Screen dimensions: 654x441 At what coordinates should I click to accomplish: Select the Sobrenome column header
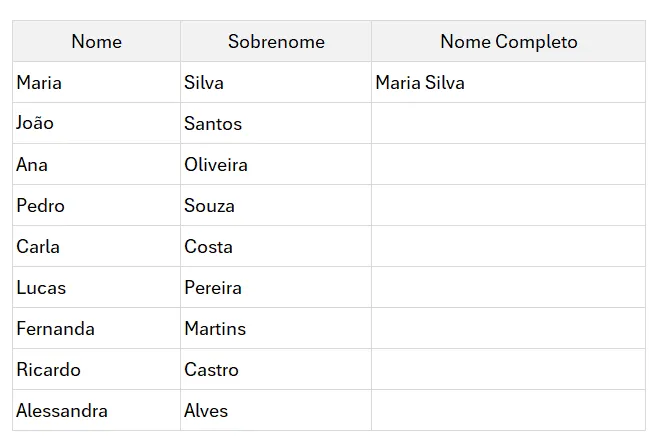click(276, 41)
